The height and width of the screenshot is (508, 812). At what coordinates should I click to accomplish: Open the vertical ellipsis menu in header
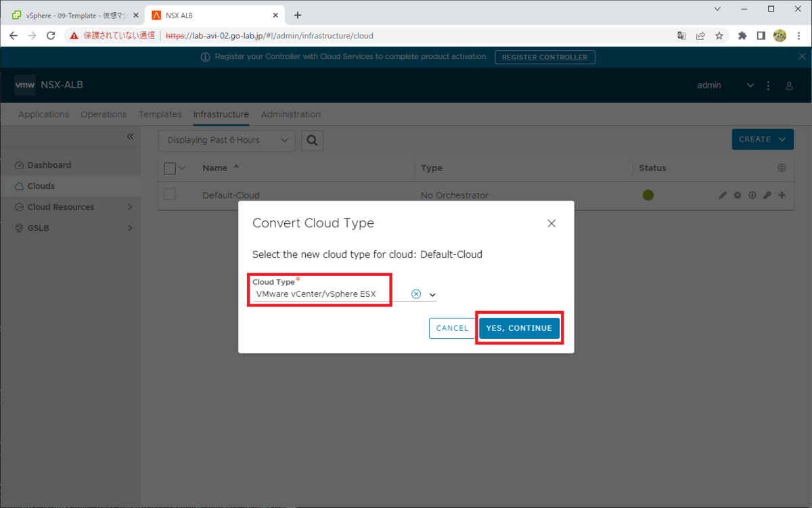(768, 86)
